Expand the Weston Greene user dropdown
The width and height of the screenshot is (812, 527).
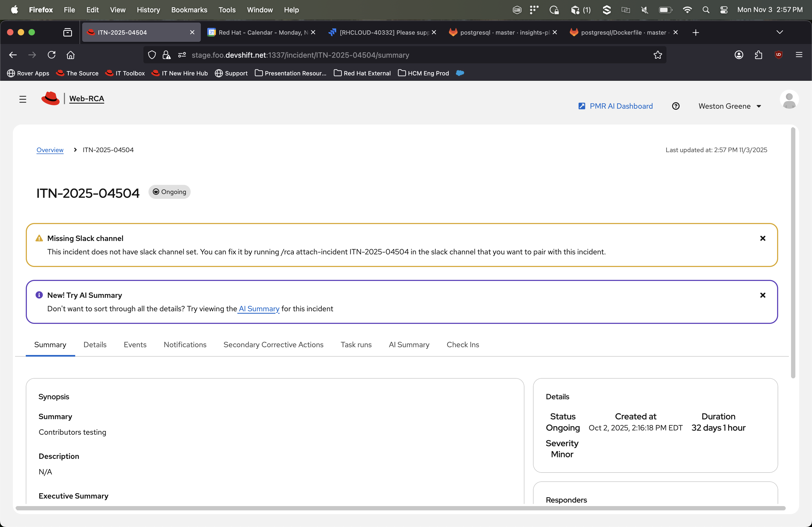tap(730, 106)
